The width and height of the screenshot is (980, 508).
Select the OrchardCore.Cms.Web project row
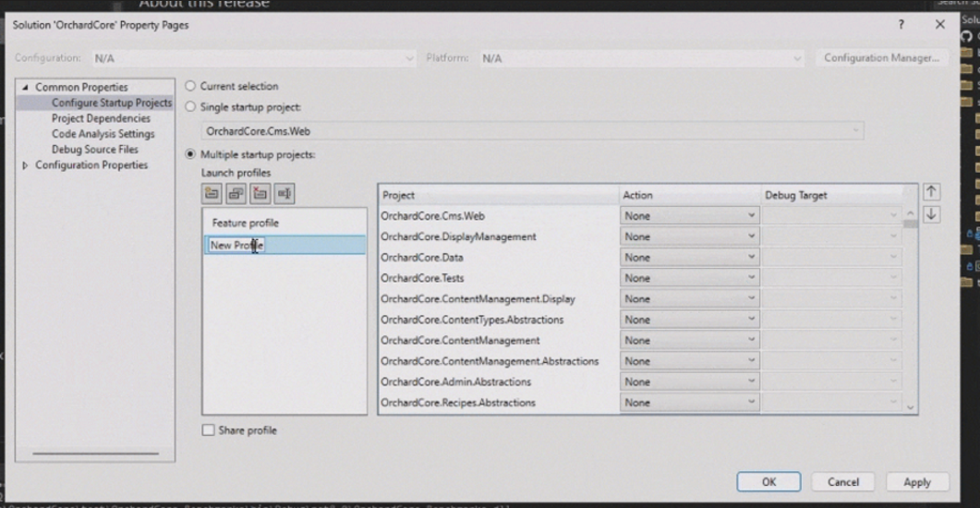pos(499,215)
